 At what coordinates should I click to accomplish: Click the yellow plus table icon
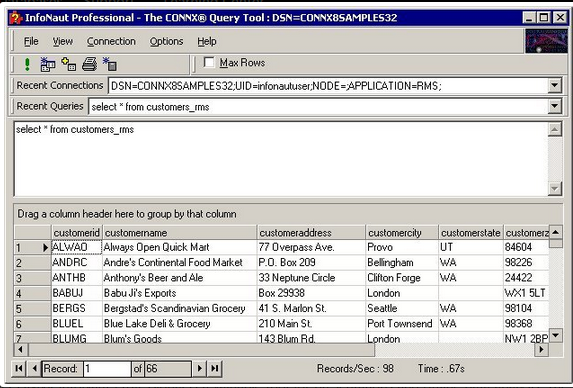point(69,64)
